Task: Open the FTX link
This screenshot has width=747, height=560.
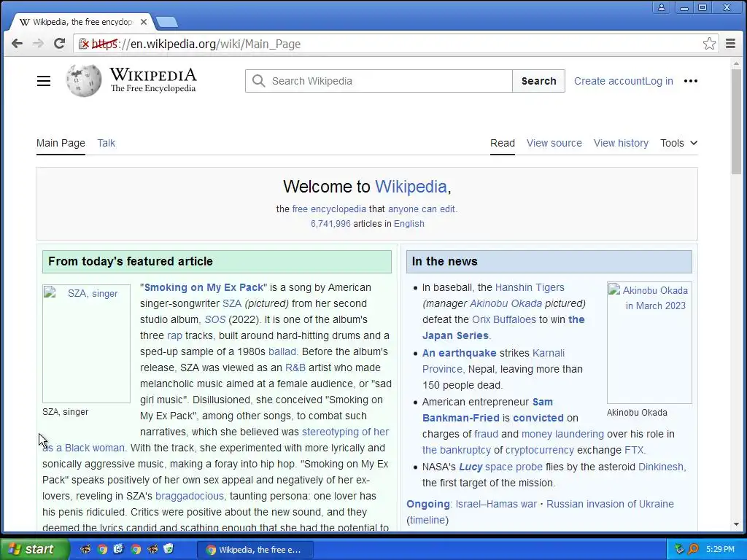Action: (x=634, y=450)
